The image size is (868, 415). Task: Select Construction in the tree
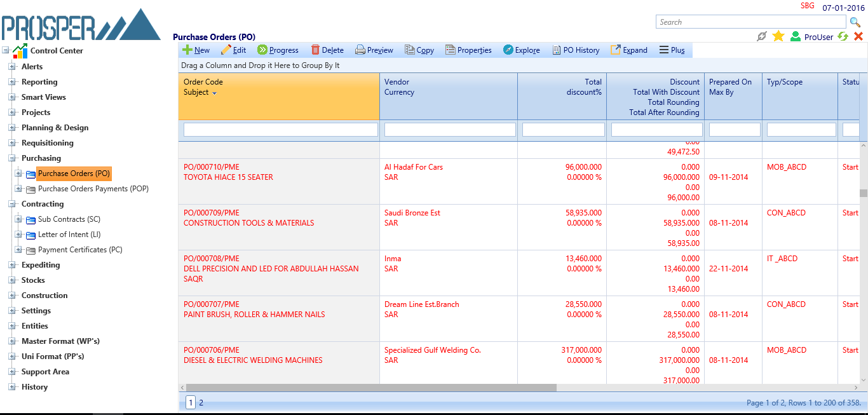coord(44,296)
